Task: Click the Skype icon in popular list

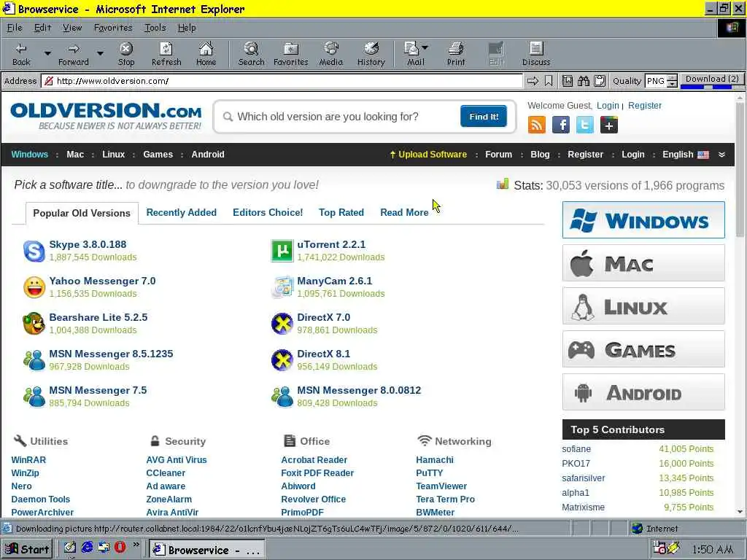Action: 34,251
